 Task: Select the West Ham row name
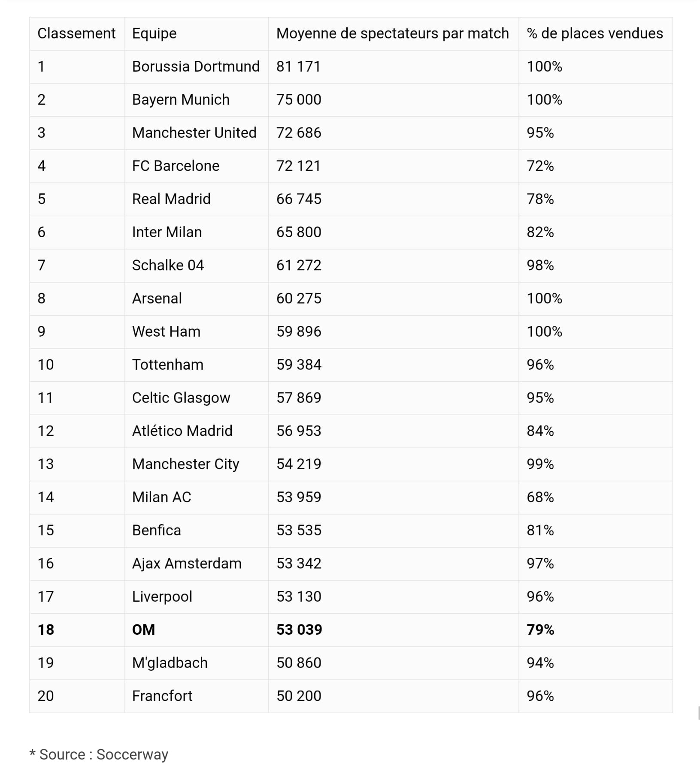point(166,332)
